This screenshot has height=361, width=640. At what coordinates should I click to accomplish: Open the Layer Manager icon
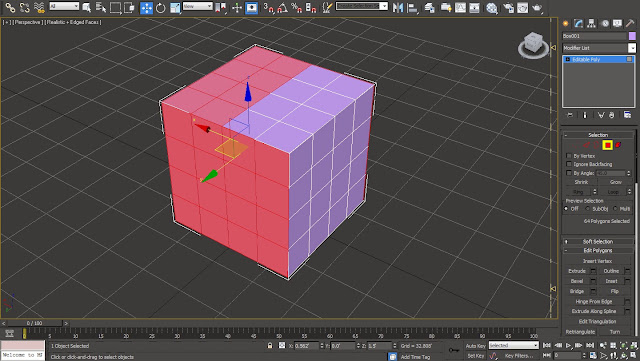click(429, 7)
